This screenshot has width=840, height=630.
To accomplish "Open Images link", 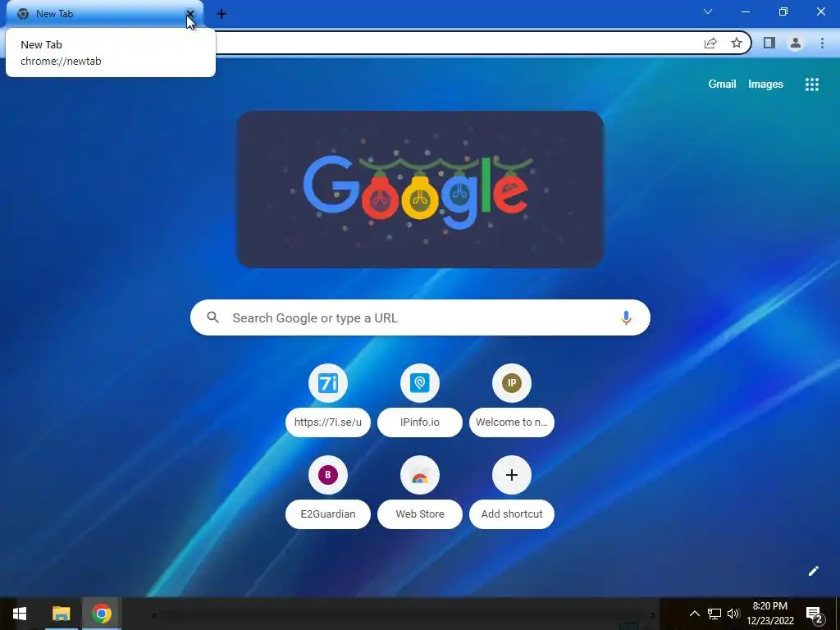I will click(765, 84).
